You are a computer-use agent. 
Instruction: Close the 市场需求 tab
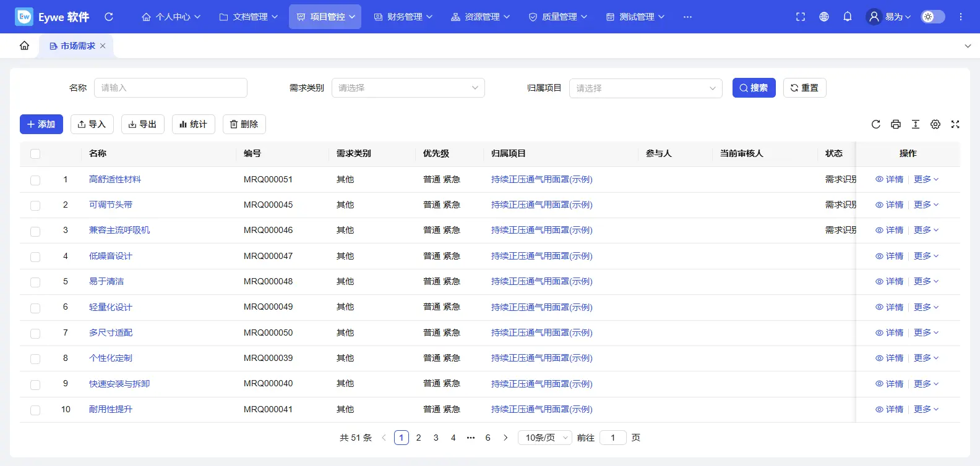(x=103, y=46)
